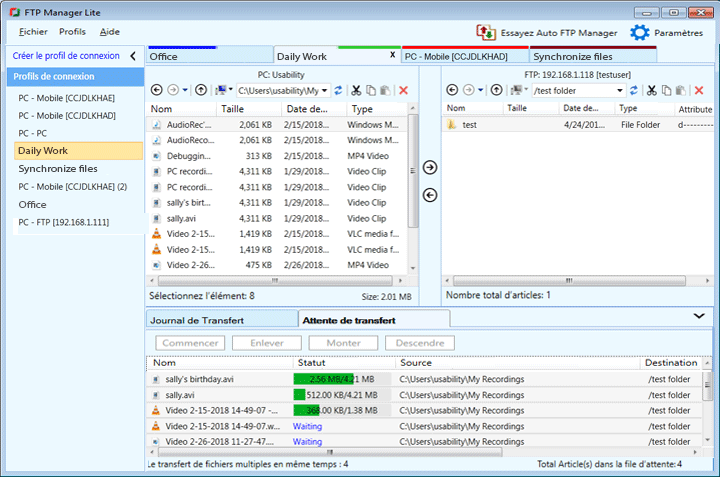Refresh the FTP remote folder listing
Viewport: 720px width, 477px height.
[x=633, y=91]
